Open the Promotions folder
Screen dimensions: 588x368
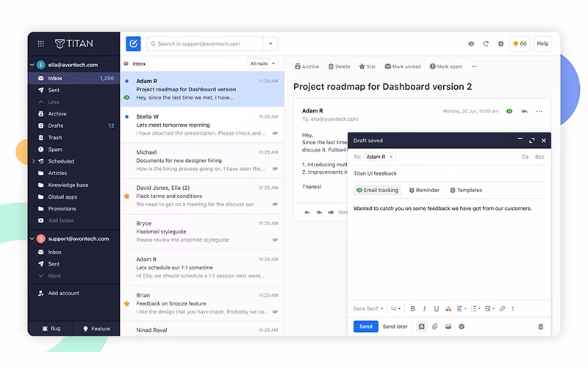(x=74, y=209)
